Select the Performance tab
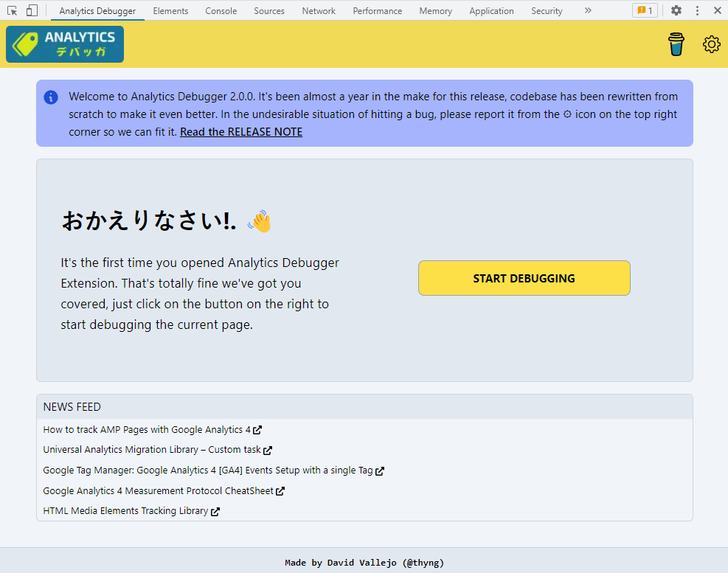The height and width of the screenshot is (573, 728). click(x=378, y=11)
